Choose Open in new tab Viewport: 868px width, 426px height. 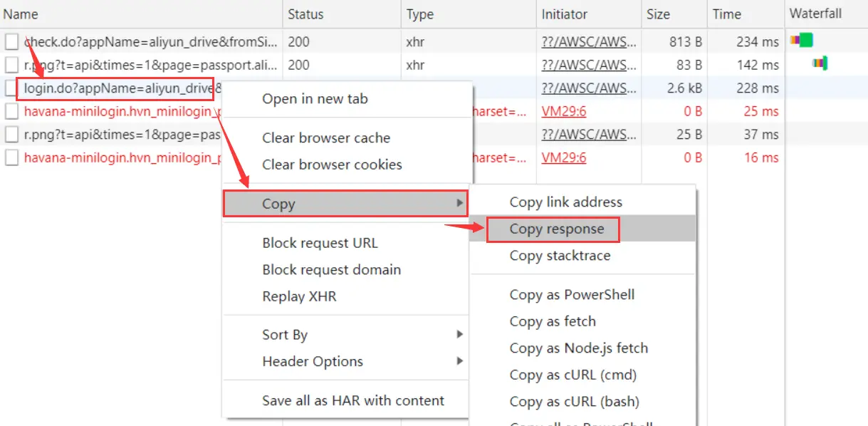tap(315, 99)
